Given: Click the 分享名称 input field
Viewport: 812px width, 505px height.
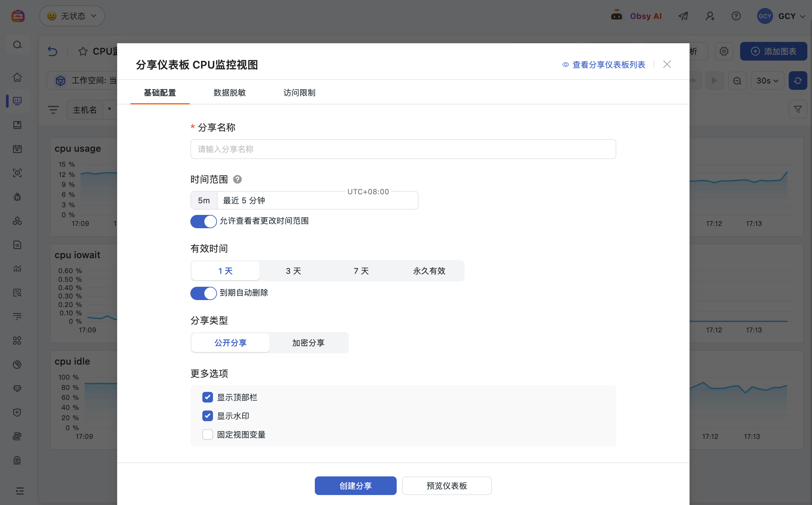Looking at the screenshot, I should pos(403,149).
